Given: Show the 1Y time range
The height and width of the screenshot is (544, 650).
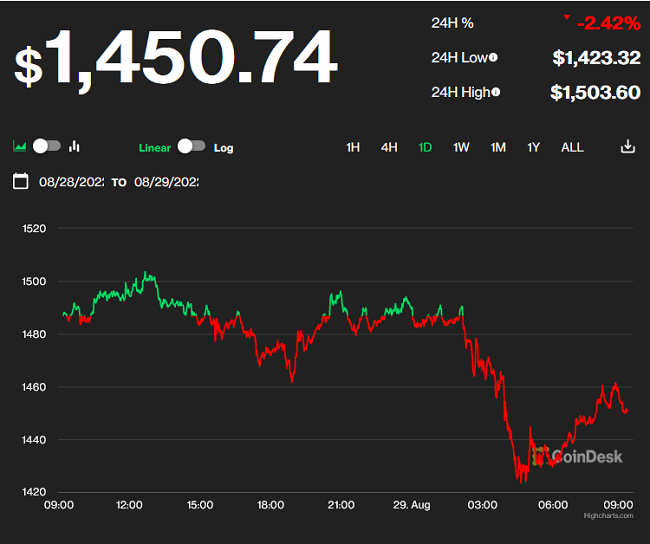Looking at the screenshot, I should [x=534, y=148].
